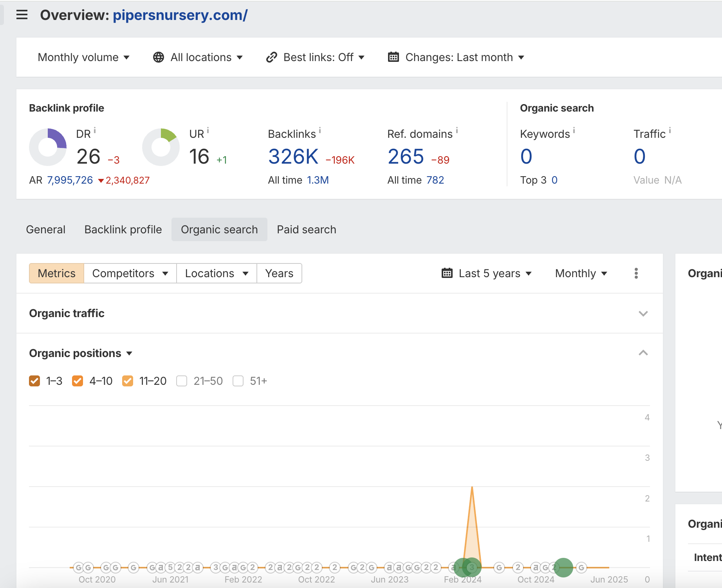
Task: Click calendar icon beside Last 5 years
Action: coord(447,273)
